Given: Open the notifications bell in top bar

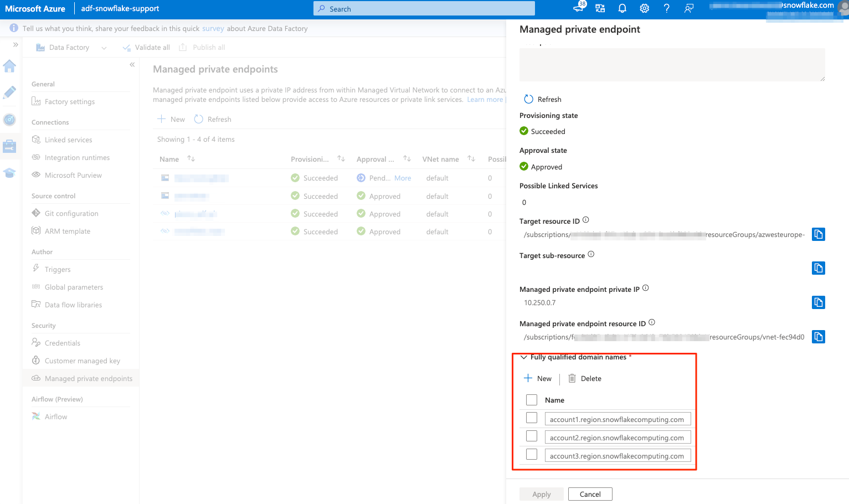Looking at the screenshot, I should pos(622,8).
